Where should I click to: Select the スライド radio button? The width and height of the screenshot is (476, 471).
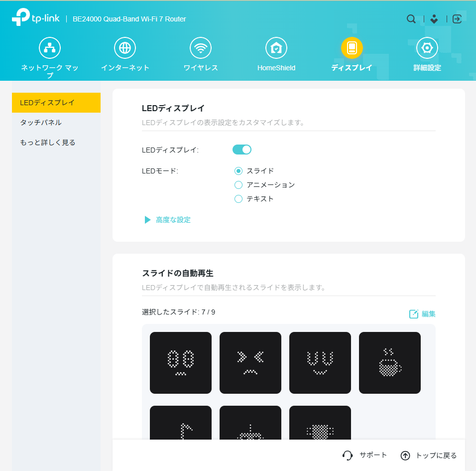click(x=238, y=171)
